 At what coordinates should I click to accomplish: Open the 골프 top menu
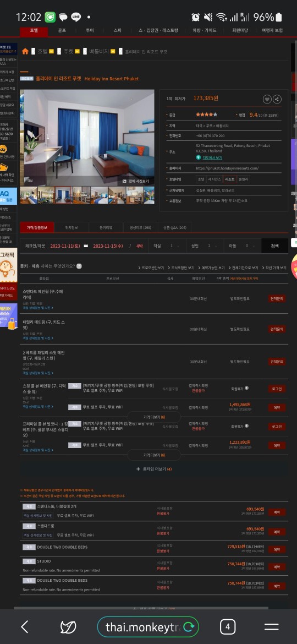coord(62,30)
